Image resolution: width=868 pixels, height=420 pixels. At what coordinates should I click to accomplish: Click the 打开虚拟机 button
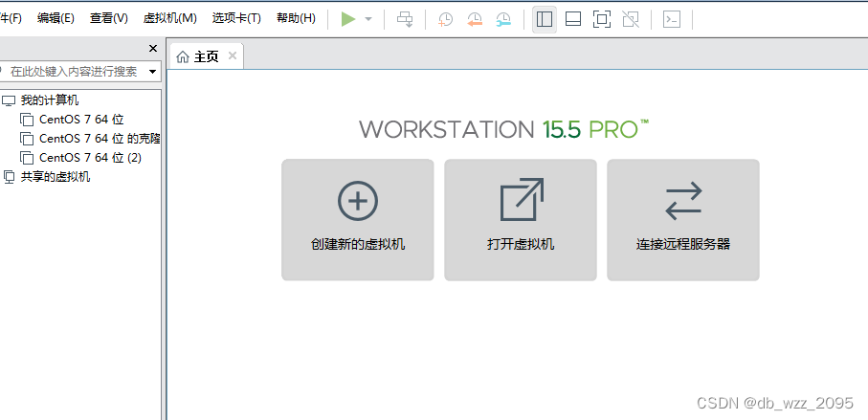(x=521, y=220)
